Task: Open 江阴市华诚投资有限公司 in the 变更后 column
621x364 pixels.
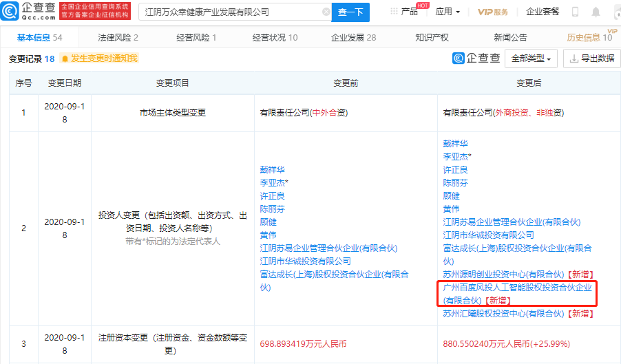Action: [488, 235]
